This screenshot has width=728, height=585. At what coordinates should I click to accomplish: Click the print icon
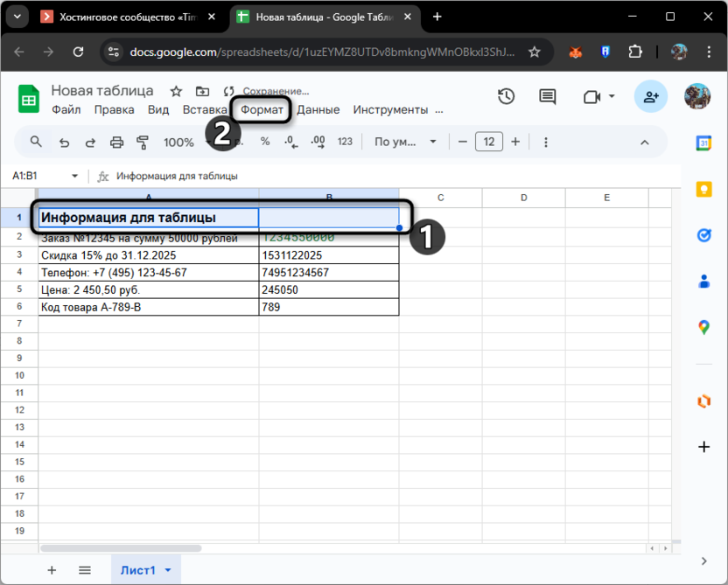[117, 142]
